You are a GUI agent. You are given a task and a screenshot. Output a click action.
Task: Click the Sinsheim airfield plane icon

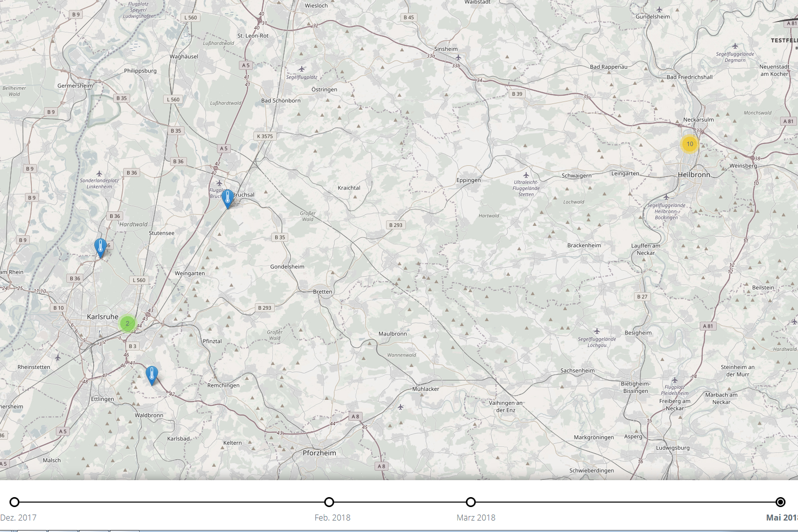458,57
